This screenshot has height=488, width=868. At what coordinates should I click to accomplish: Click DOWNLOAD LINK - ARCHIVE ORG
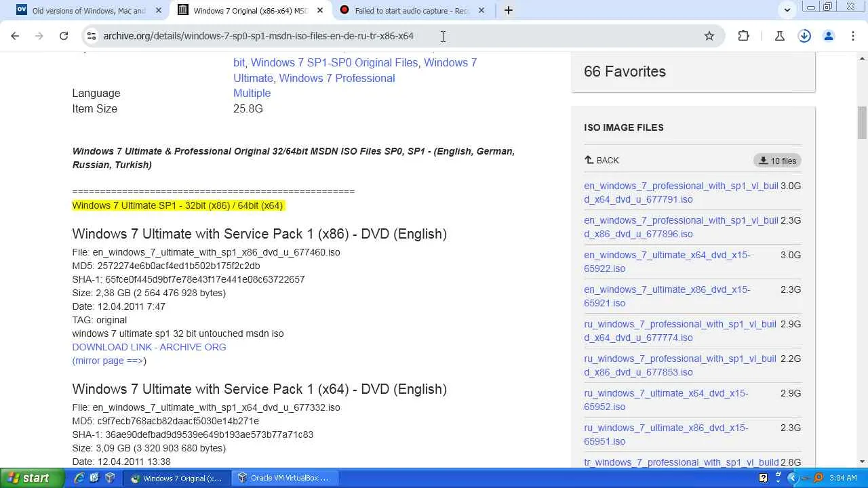coord(149,347)
